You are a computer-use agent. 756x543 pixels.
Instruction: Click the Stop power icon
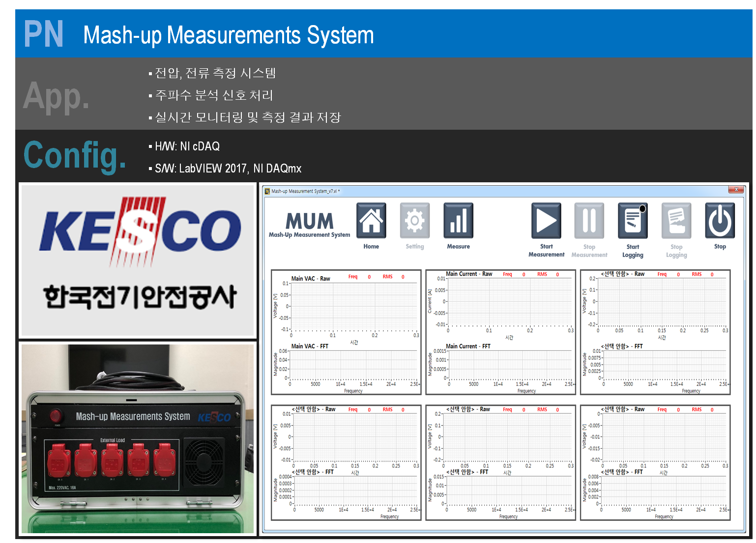point(720,221)
